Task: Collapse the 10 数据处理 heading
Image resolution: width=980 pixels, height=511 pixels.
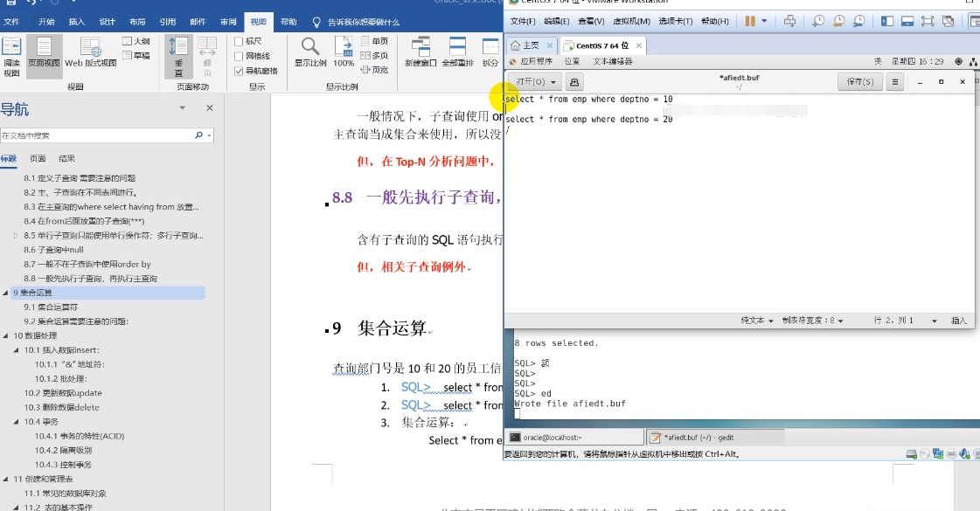Action: pyautogui.click(x=5, y=336)
